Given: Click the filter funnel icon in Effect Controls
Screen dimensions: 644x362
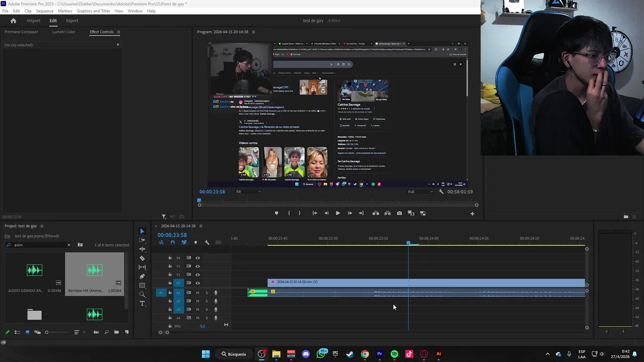Looking at the screenshot, I should 164,217.
